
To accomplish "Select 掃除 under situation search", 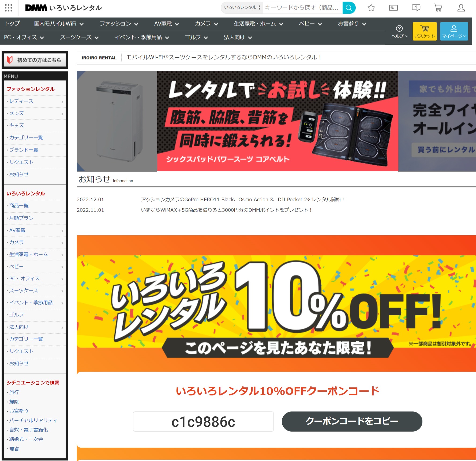I will [14, 402].
